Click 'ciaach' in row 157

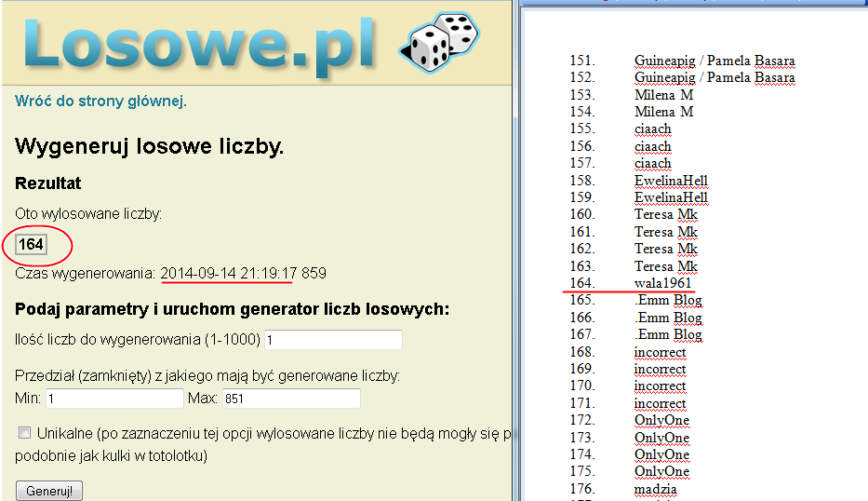coord(653,164)
